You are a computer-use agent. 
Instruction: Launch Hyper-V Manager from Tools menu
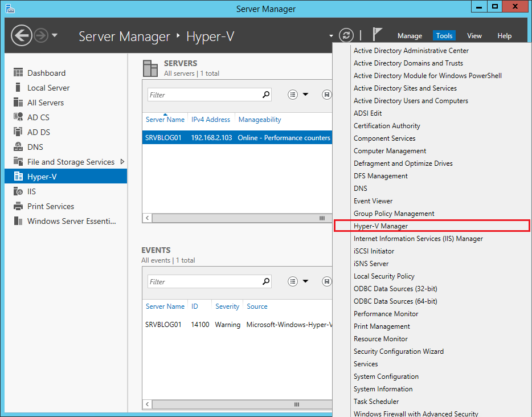coord(380,226)
